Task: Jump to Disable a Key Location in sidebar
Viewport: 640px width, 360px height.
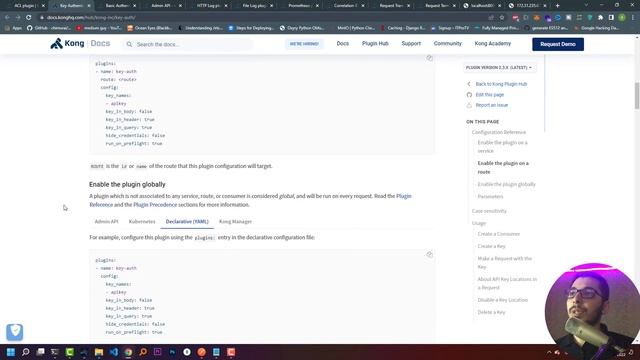Action: click(x=502, y=300)
